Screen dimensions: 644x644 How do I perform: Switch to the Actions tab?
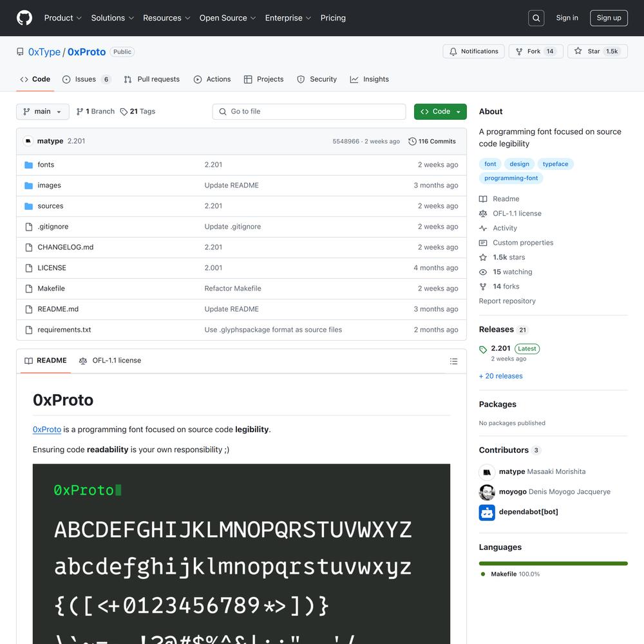point(213,79)
